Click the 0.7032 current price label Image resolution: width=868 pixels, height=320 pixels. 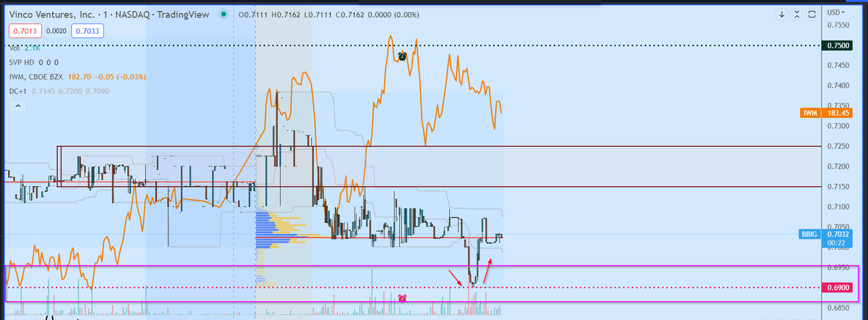pyautogui.click(x=837, y=235)
